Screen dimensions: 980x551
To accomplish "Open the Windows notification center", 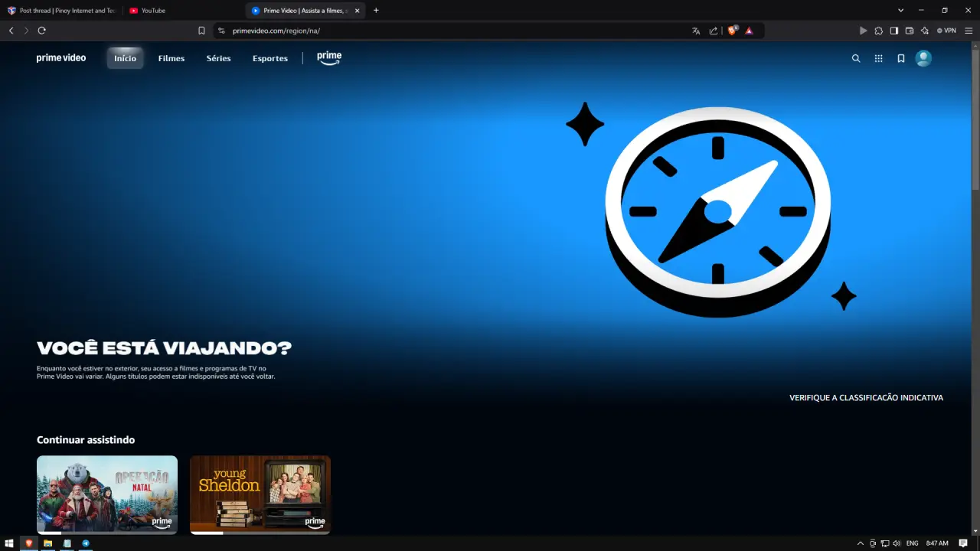I will coord(963,543).
